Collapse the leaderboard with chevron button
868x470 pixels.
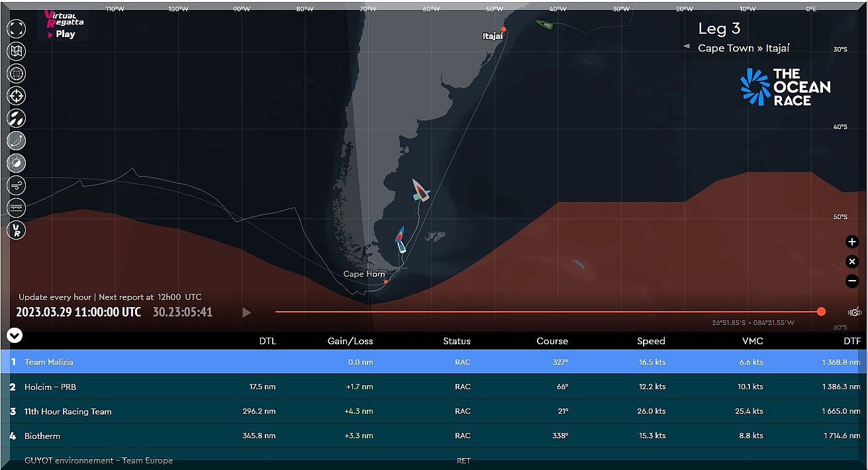tap(15, 336)
